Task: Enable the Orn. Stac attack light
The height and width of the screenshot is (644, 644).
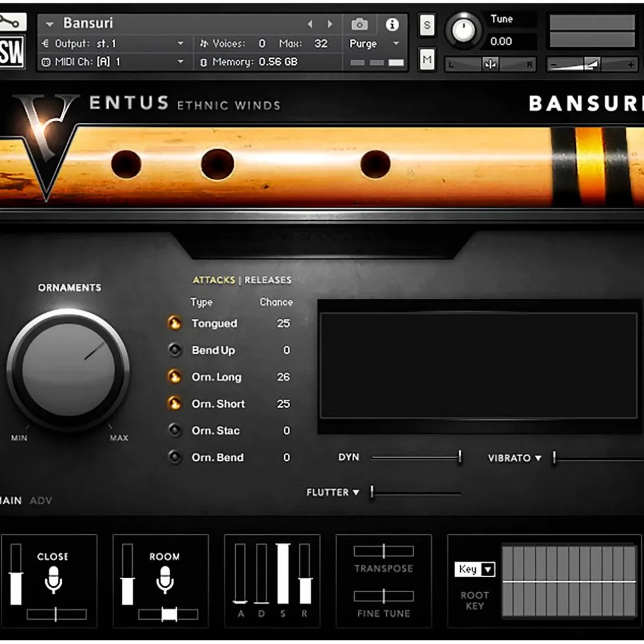Action: coord(175,431)
